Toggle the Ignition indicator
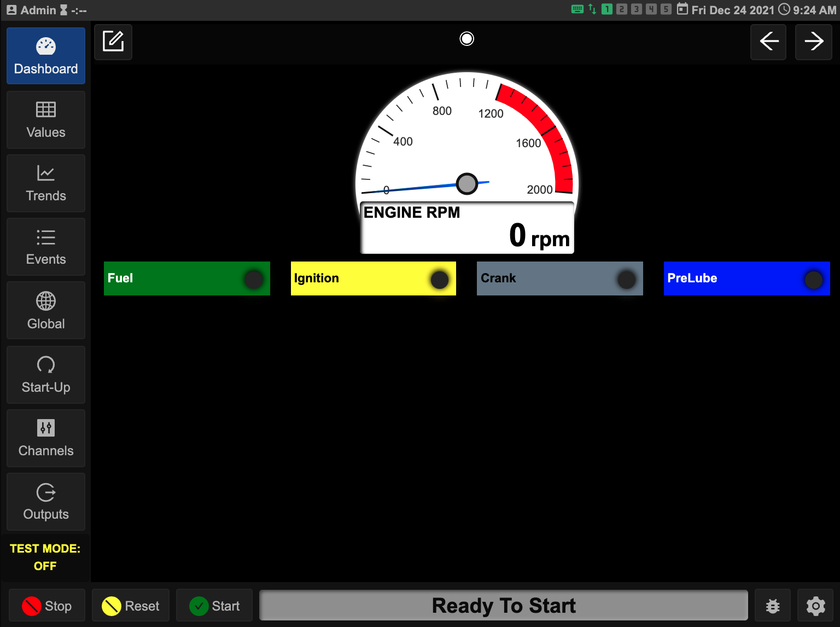Viewport: 840px width, 627px height. click(x=373, y=278)
